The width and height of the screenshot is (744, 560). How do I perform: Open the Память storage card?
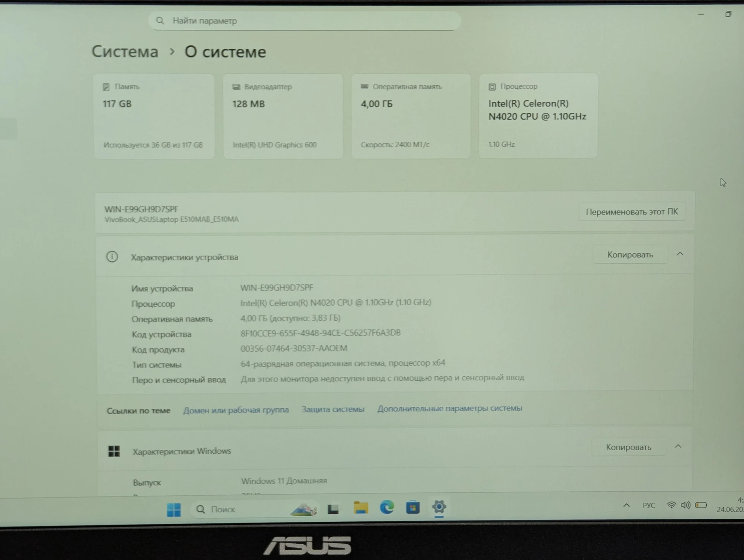tap(154, 116)
